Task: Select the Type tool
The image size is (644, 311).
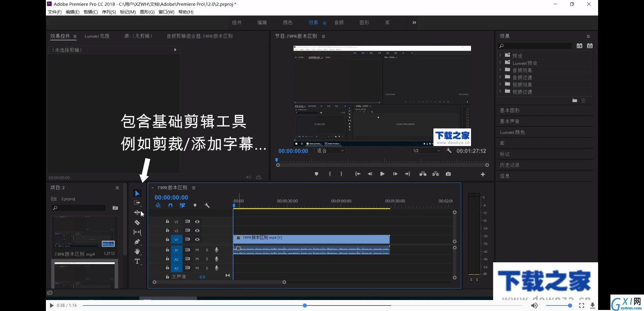Action: tap(137, 261)
